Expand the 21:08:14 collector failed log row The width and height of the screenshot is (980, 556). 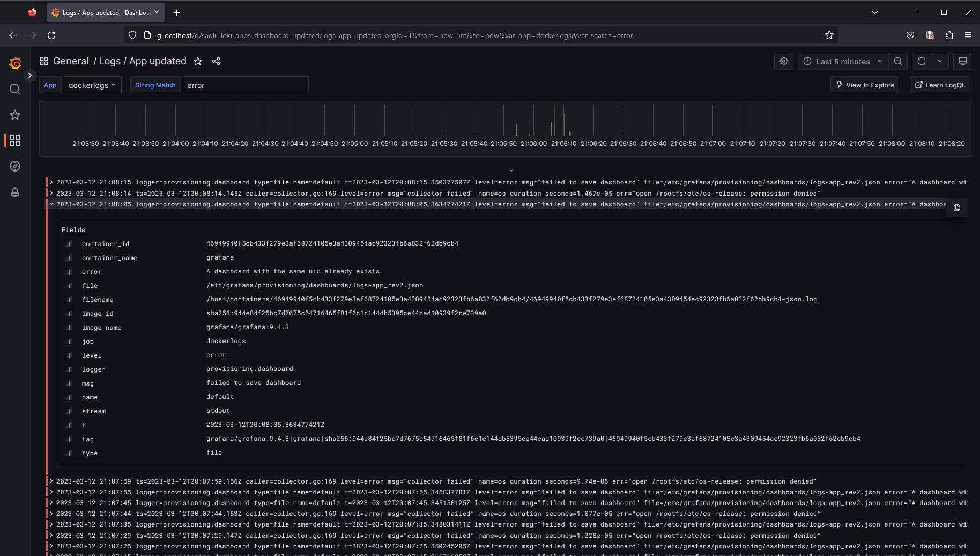click(x=51, y=194)
